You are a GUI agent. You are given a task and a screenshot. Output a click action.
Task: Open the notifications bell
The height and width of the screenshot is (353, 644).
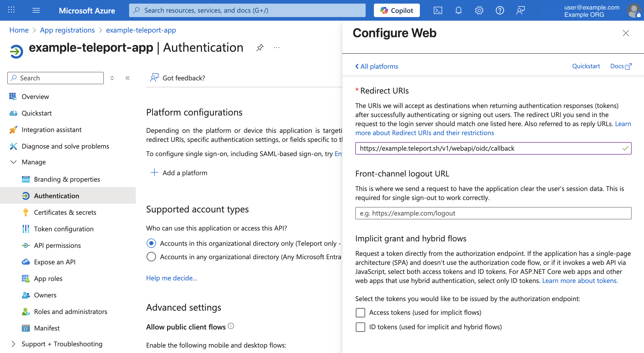458,10
